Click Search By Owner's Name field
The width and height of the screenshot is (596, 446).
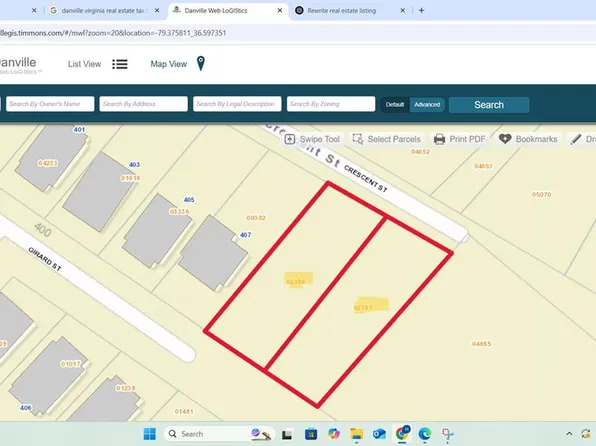50,104
